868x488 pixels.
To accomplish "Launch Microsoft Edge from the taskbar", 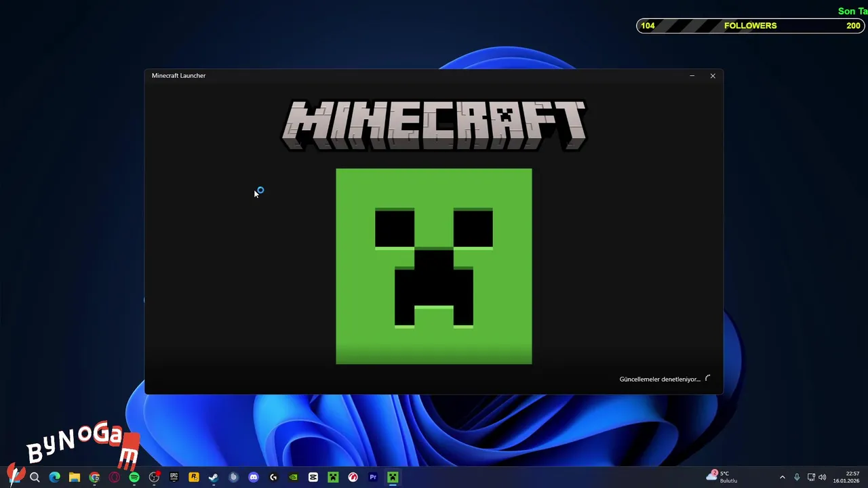I will 54,477.
